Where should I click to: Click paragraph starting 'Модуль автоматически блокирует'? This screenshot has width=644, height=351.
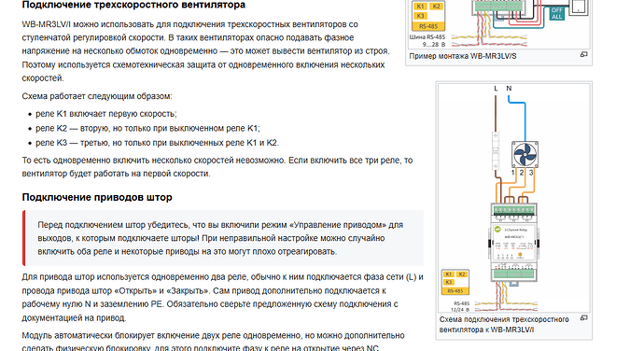coord(213,342)
